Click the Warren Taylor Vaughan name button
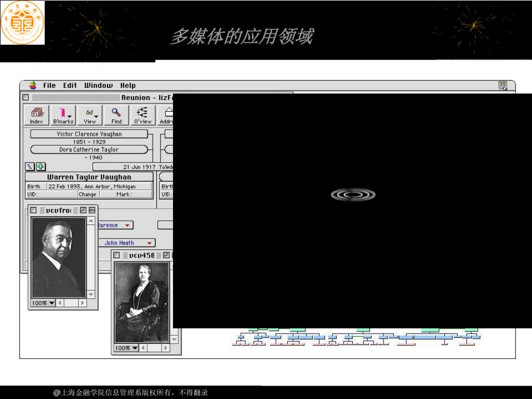Image resolution: width=532 pixels, height=399 pixels. [x=89, y=177]
